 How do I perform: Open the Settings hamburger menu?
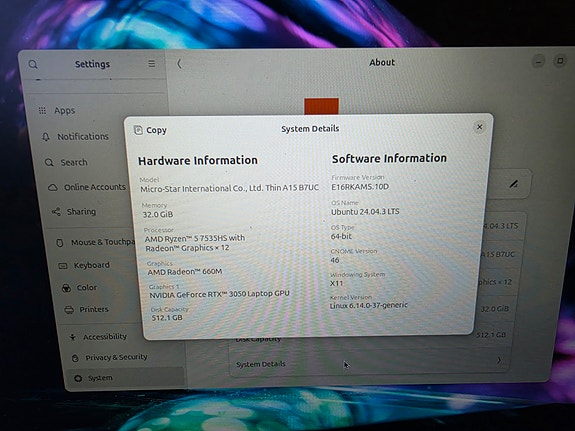pyautogui.click(x=151, y=64)
